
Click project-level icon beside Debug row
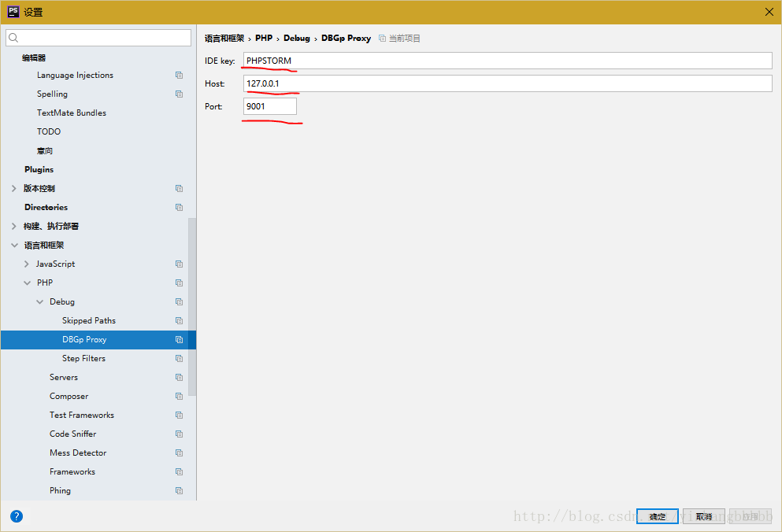[179, 302]
